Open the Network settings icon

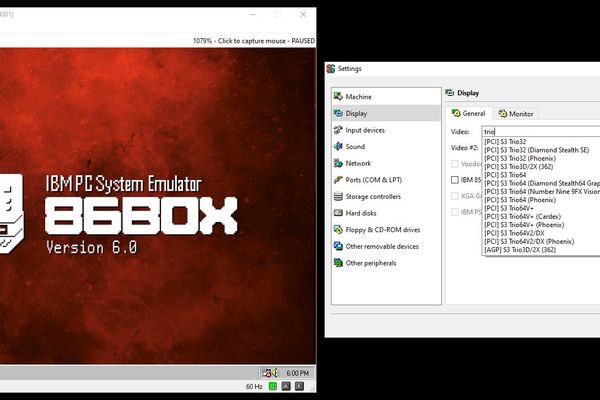click(338, 163)
